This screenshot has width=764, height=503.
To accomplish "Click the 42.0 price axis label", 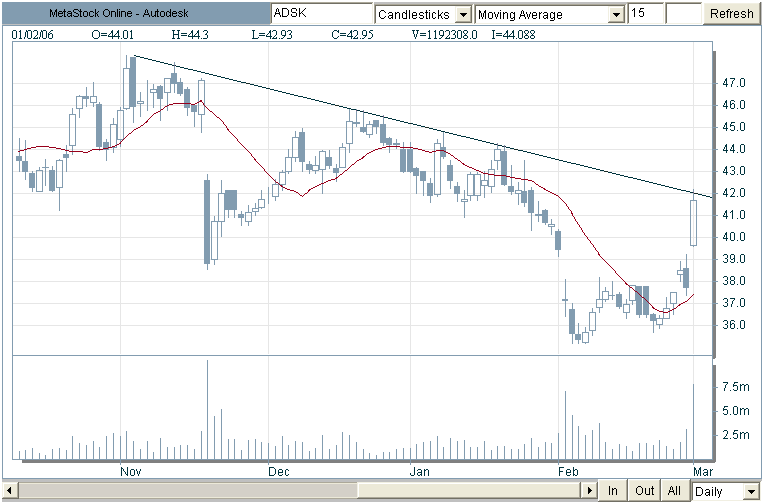I will pyautogui.click(x=734, y=193).
